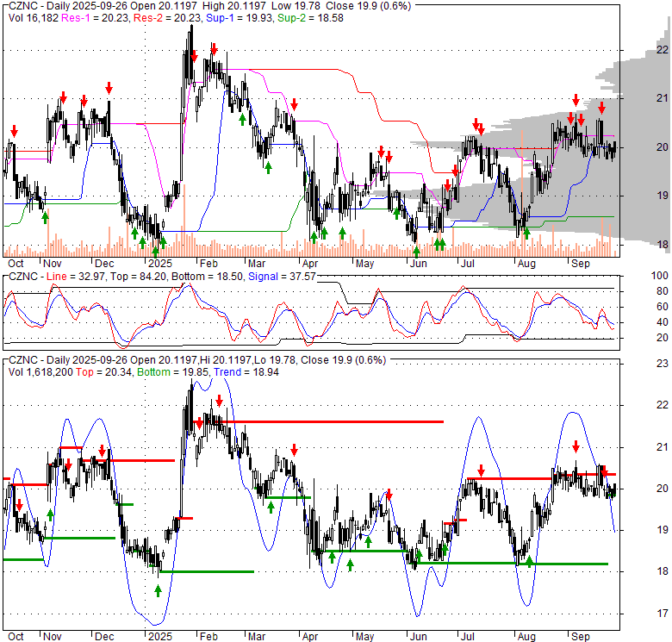Click Close 19.9 (0.6%) in top chart header
Screen dimensions: 672x642
pyautogui.click(x=368, y=6)
